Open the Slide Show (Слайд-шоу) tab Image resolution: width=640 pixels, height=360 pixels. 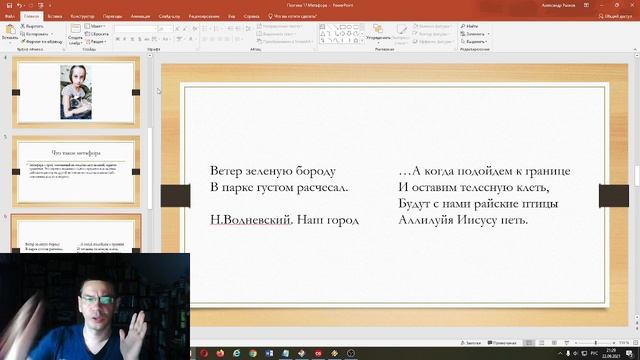pyautogui.click(x=169, y=16)
